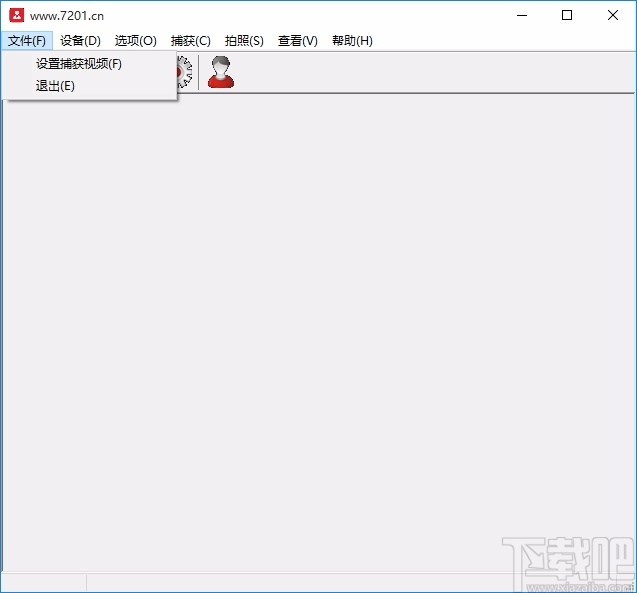Click the gear settings toolbar icon
The image size is (637, 593).
coord(184,72)
